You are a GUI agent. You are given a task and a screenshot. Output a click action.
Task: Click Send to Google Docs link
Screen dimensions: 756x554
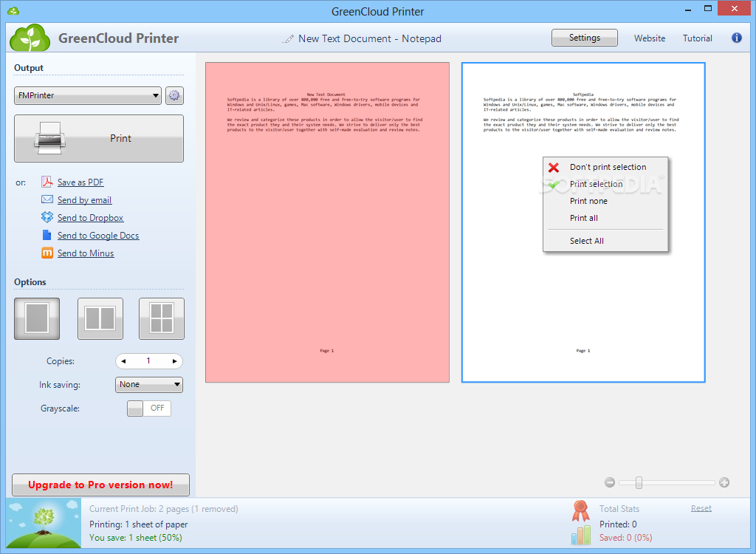[x=98, y=236]
